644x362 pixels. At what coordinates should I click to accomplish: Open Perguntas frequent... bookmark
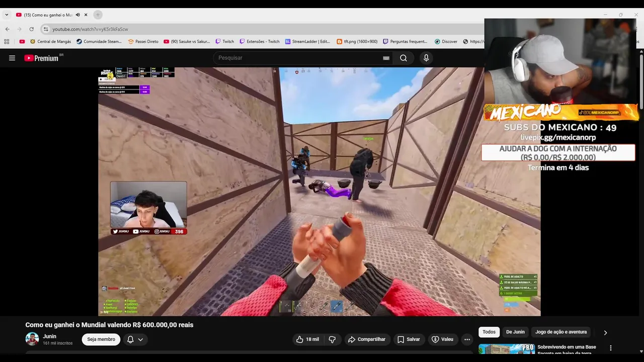pos(405,42)
